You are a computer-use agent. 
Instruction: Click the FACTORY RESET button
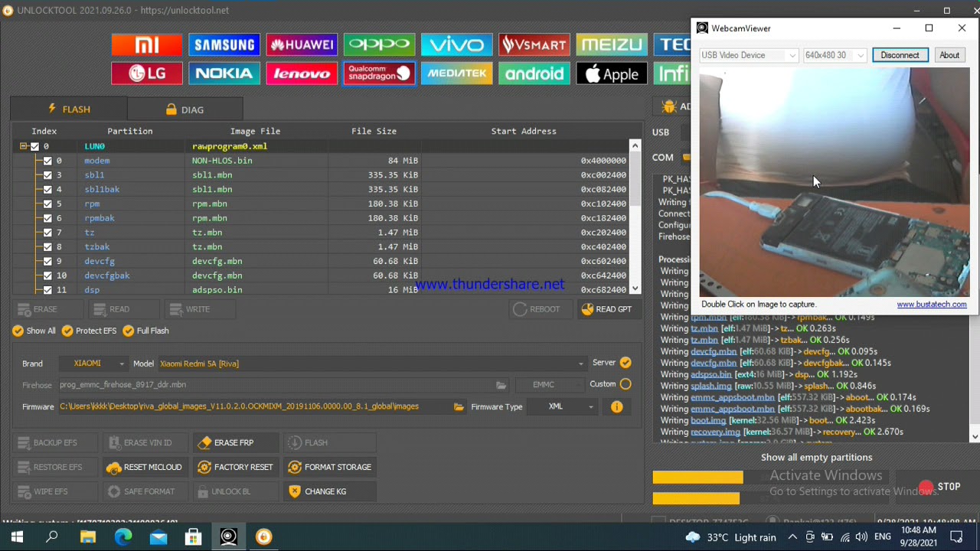click(x=235, y=467)
